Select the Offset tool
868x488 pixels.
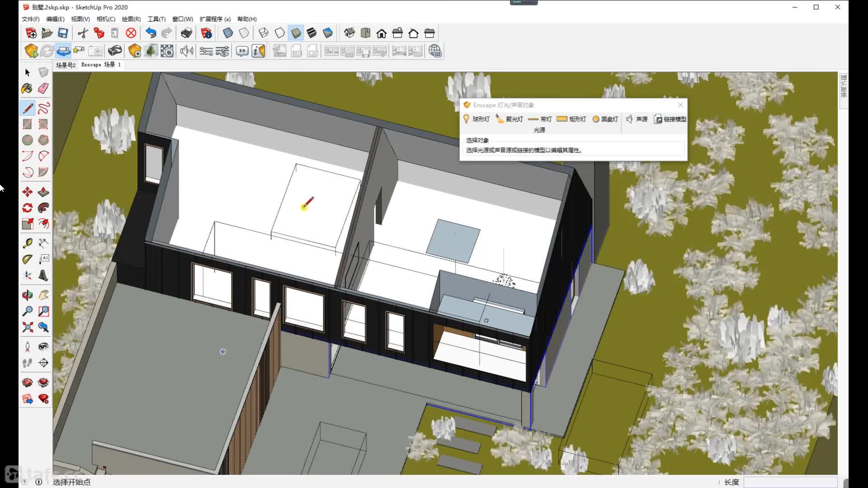coord(43,224)
